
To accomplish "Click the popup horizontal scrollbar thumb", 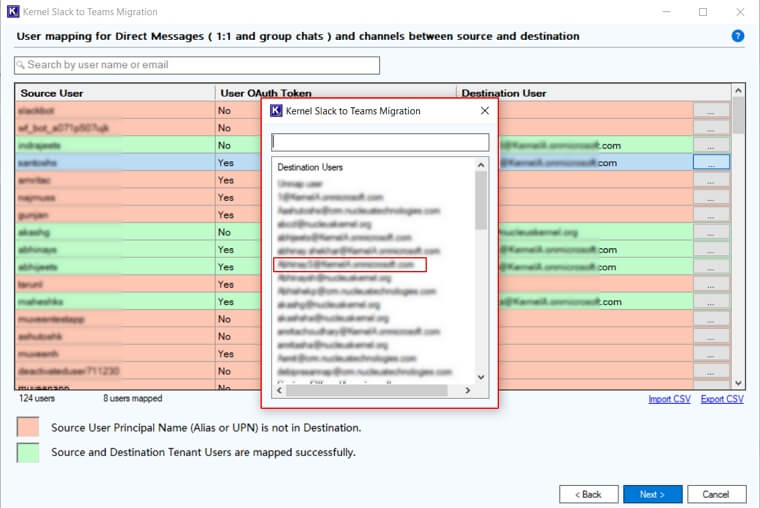I will (x=366, y=390).
